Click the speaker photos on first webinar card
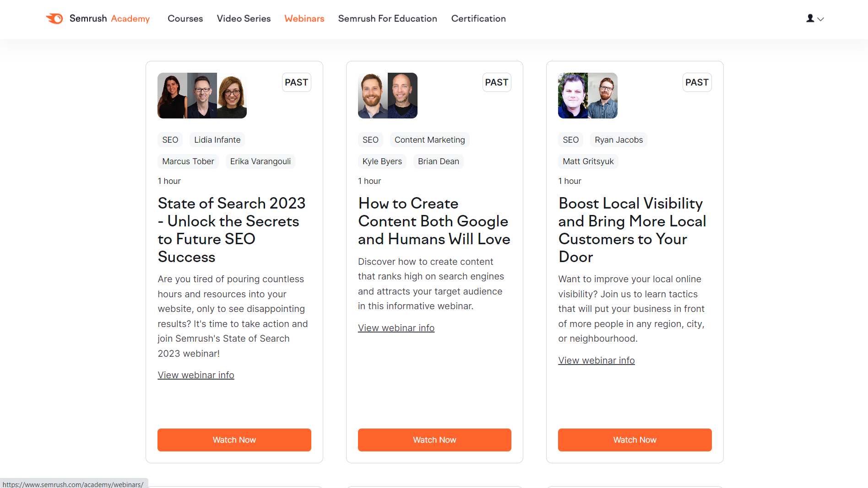Viewport: 868px width, 488px height. pyautogui.click(x=202, y=96)
